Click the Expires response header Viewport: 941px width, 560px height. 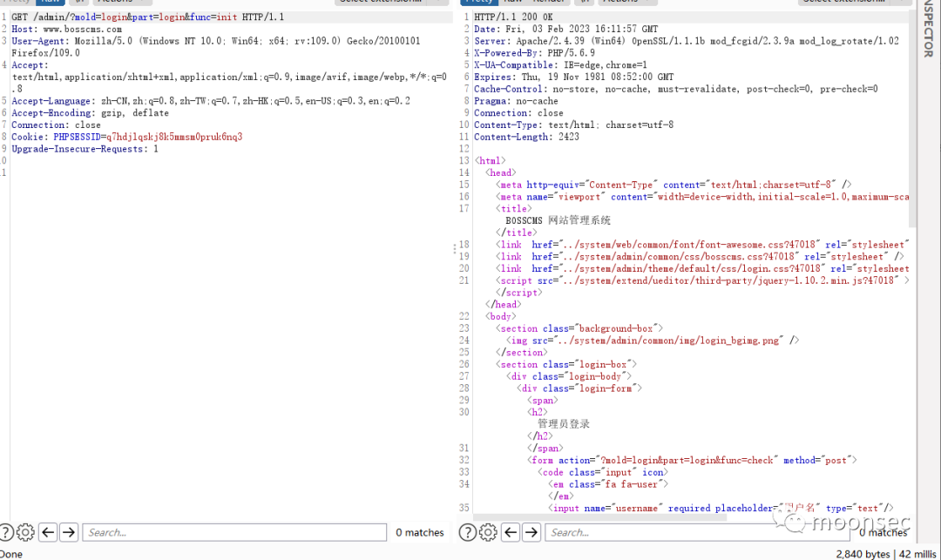573,77
